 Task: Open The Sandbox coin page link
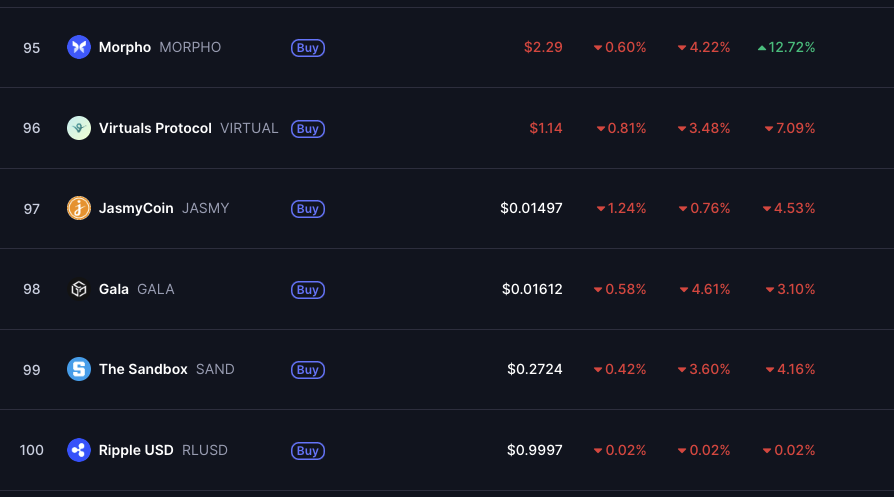point(143,369)
